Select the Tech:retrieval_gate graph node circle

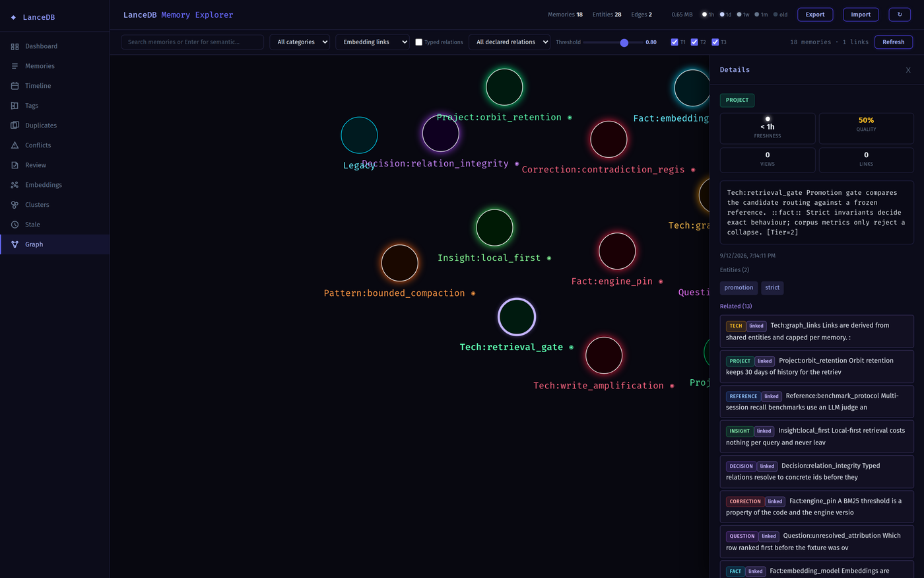pyautogui.click(x=517, y=317)
